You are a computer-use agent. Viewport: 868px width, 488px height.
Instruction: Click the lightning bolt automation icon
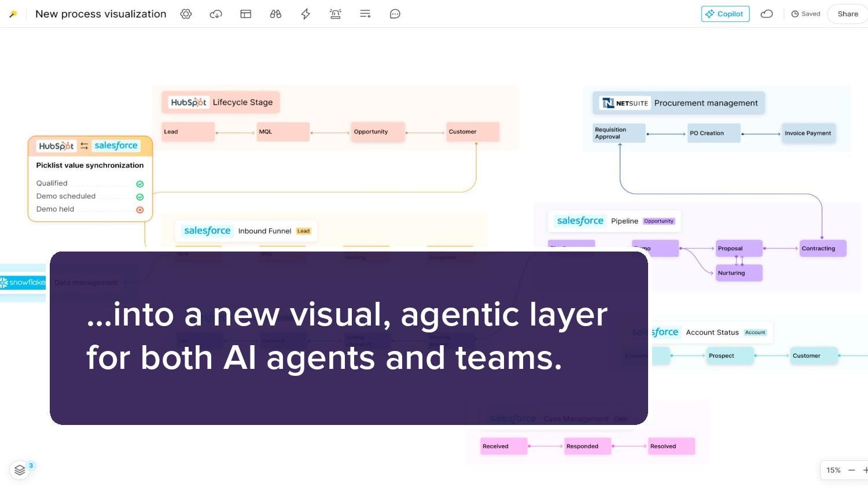[x=306, y=14]
